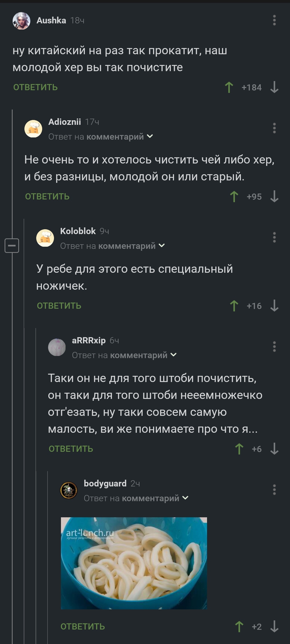Reply to Aushka's comment
290x644 pixels.
point(35,88)
